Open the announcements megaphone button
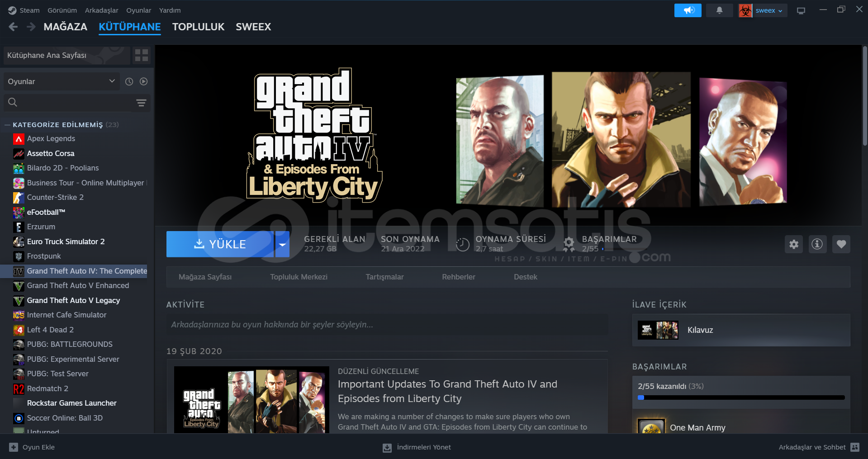This screenshot has width=868, height=459. click(x=688, y=10)
